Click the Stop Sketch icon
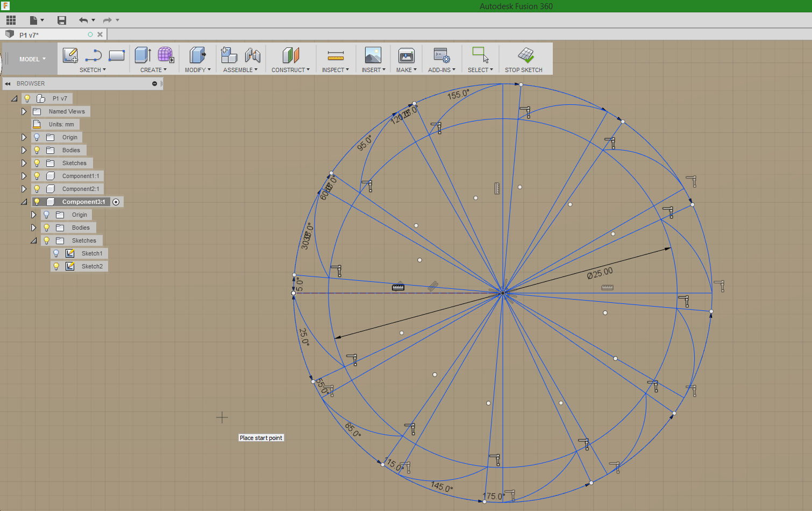This screenshot has height=511, width=812. pos(525,55)
